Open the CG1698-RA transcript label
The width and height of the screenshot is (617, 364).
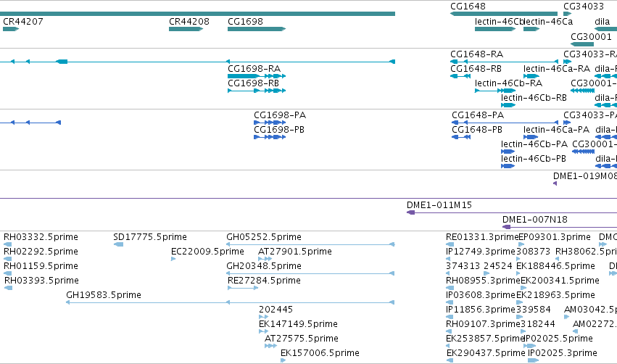coord(254,69)
